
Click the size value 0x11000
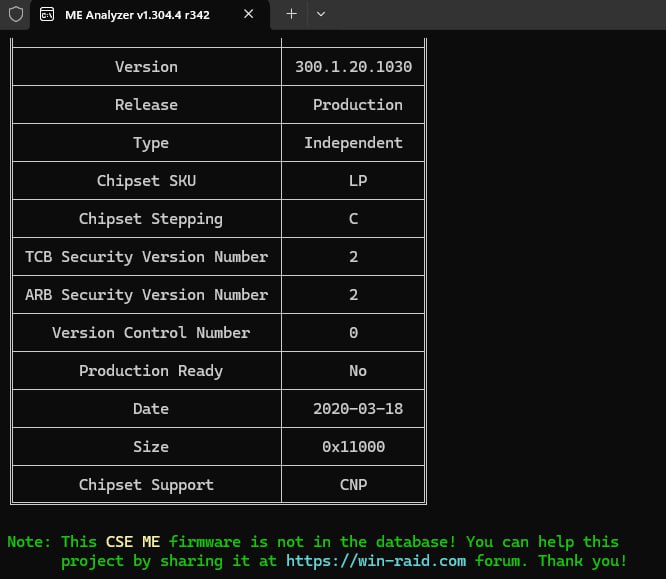click(x=353, y=447)
